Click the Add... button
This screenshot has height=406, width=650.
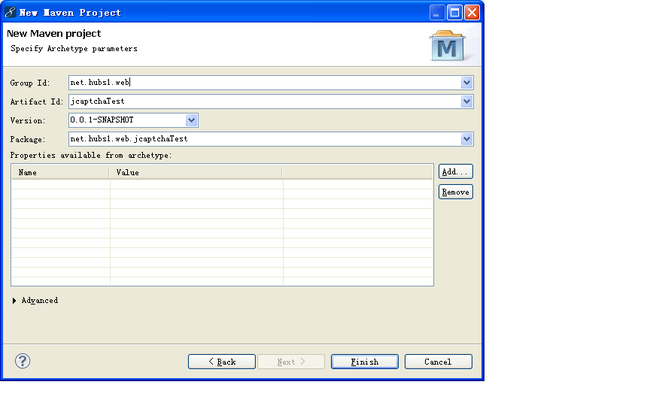pyautogui.click(x=456, y=171)
